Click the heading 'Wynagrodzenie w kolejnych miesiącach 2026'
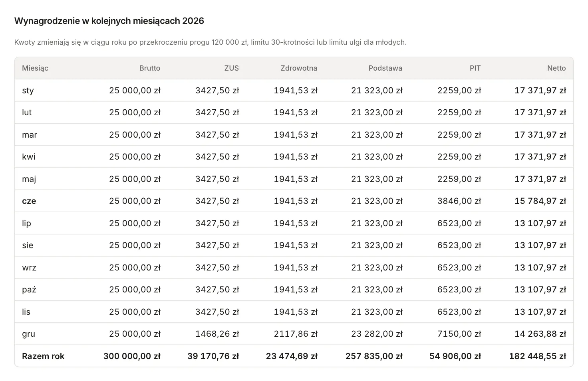 109,21
